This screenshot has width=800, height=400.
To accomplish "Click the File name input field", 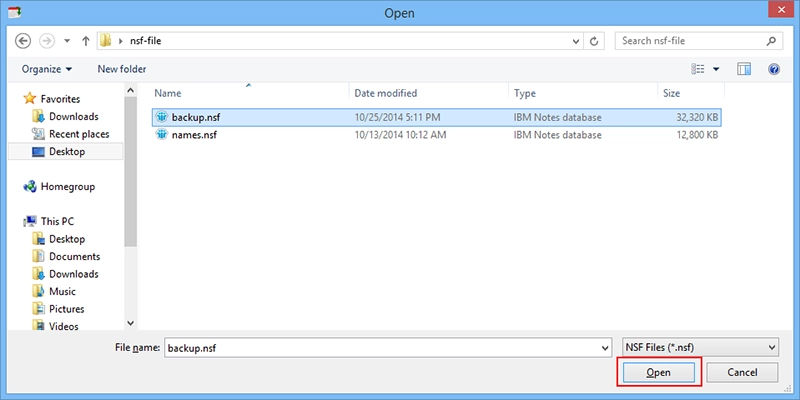I will pos(382,348).
